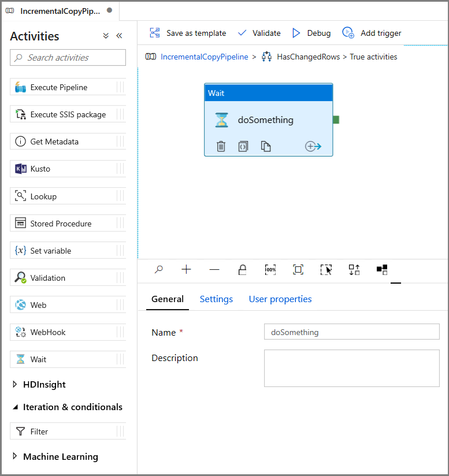Open code view icon on doSomething activity
Viewport: 449px width, 476px height.
point(243,146)
